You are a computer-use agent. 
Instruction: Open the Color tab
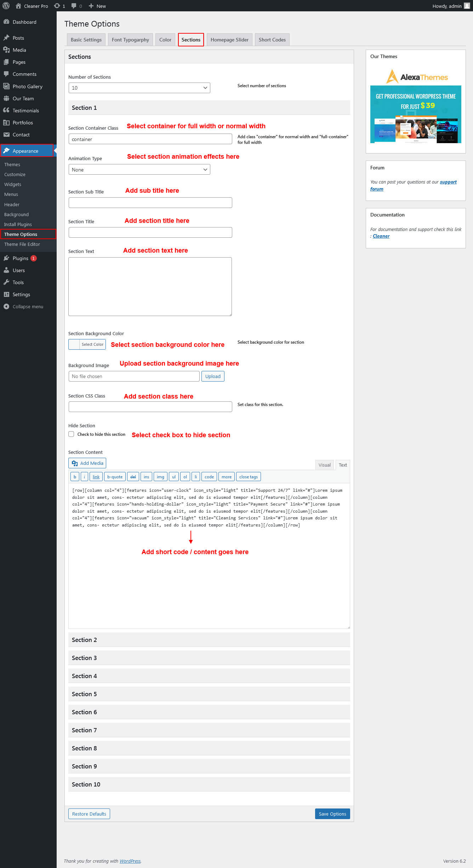coord(165,40)
